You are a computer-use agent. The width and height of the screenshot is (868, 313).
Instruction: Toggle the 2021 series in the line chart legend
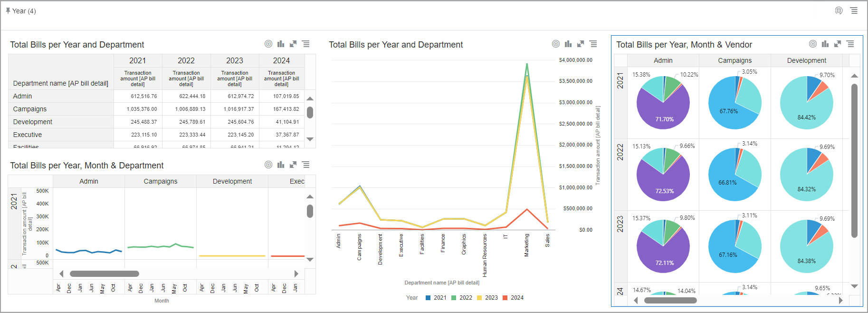click(436, 298)
